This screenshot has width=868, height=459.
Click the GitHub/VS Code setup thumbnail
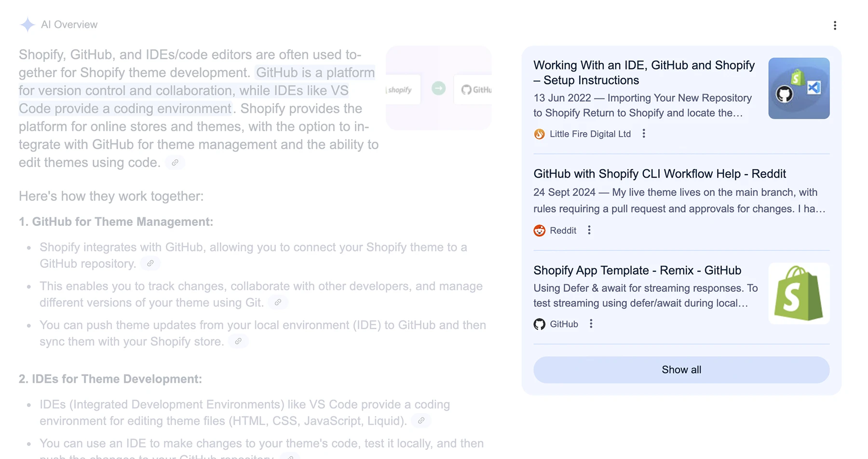[799, 88]
